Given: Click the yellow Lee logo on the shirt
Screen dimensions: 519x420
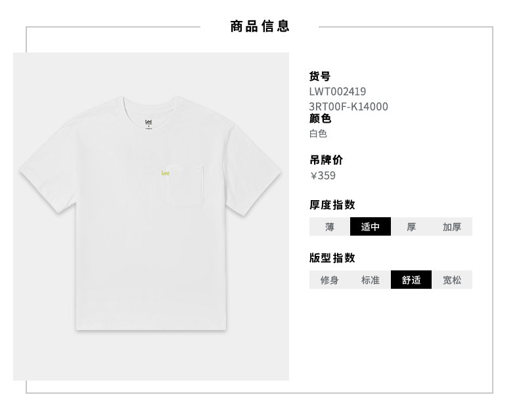Looking at the screenshot, I should point(166,173).
